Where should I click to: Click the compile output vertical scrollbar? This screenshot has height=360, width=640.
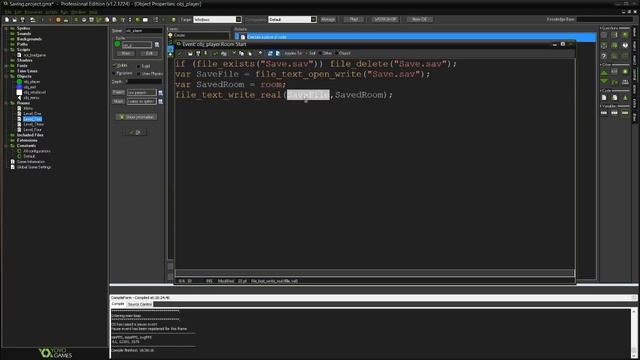[634, 333]
